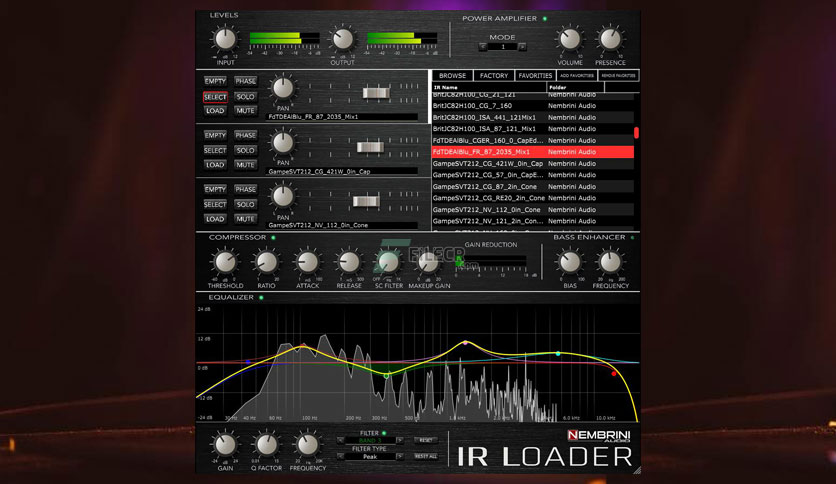Mute the FdTDEAlBlu_FR_87_2035_Mix1 slot

245,111
